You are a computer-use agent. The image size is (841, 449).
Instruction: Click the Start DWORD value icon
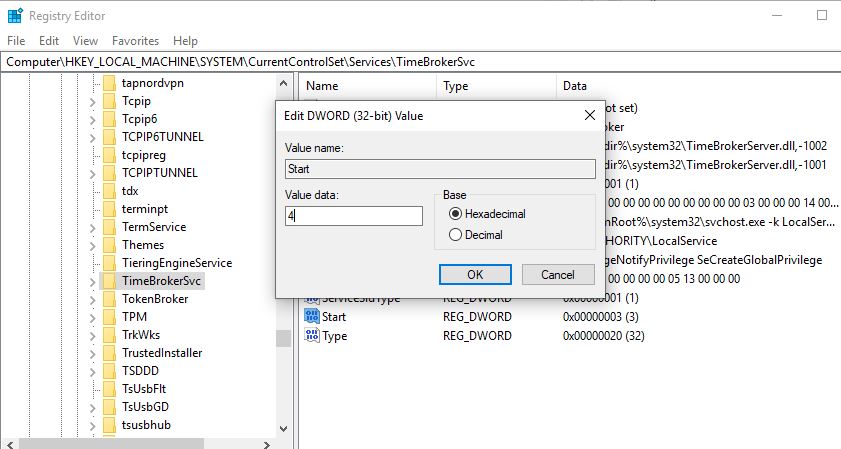pos(311,317)
